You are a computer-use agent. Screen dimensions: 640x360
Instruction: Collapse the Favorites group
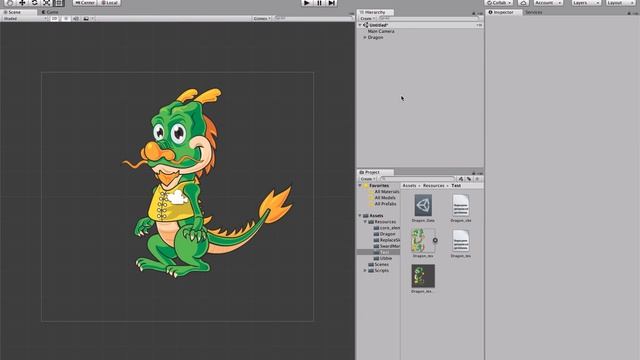pyautogui.click(x=360, y=185)
